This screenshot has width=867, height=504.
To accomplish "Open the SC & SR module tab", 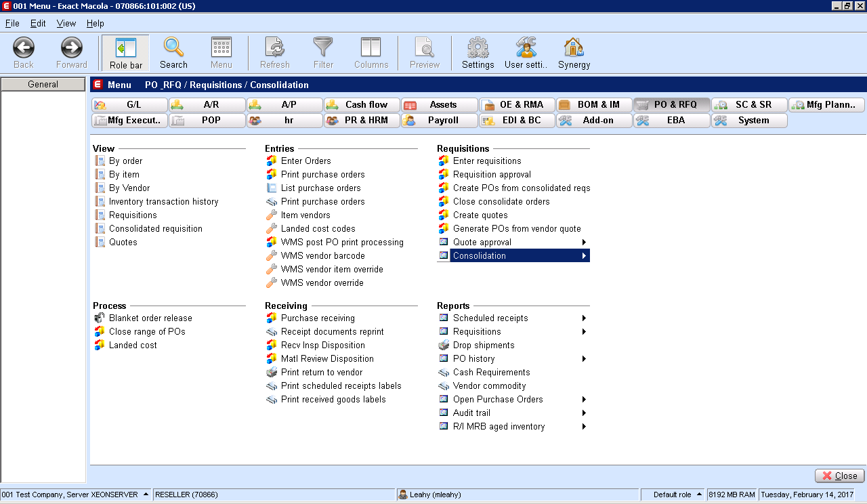I will pos(749,105).
